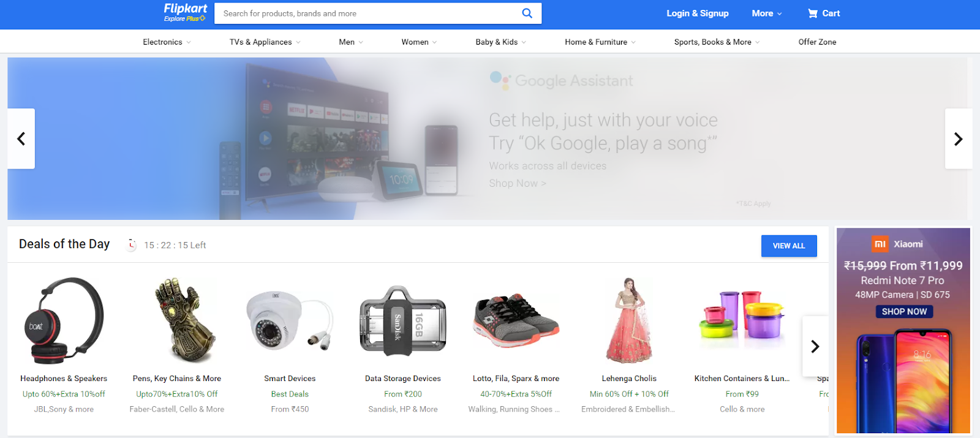
Task: Click Headphones & Speakers deal title
Action: pyautogui.click(x=64, y=379)
